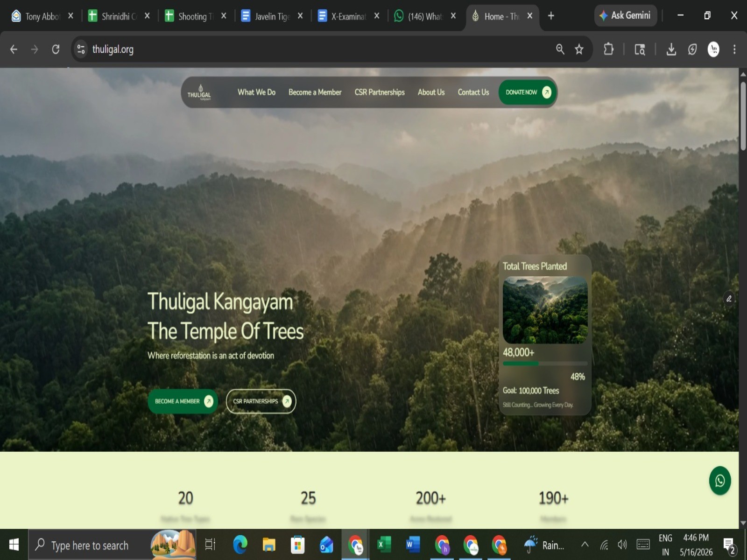
Task: Open the network Wi-Fi tray icon
Action: tap(604, 545)
